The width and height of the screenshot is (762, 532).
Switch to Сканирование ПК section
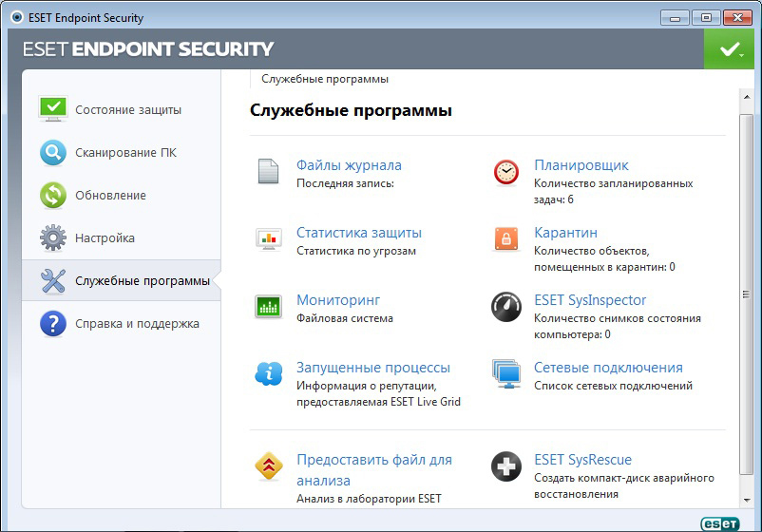[x=125, y=152]
